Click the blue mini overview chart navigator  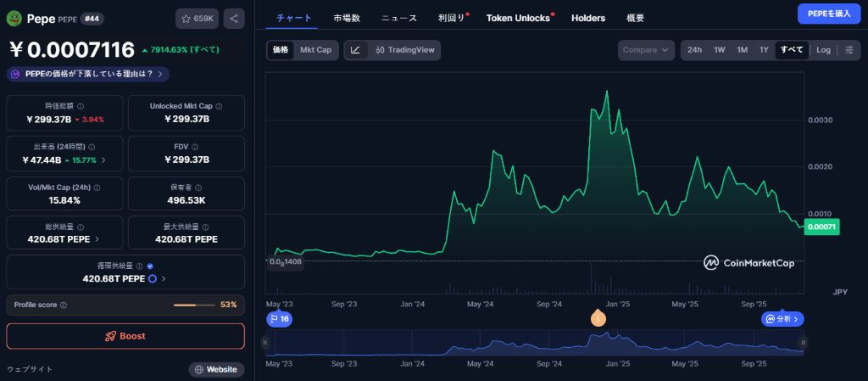pyautogui.click(x=534, y=343)
